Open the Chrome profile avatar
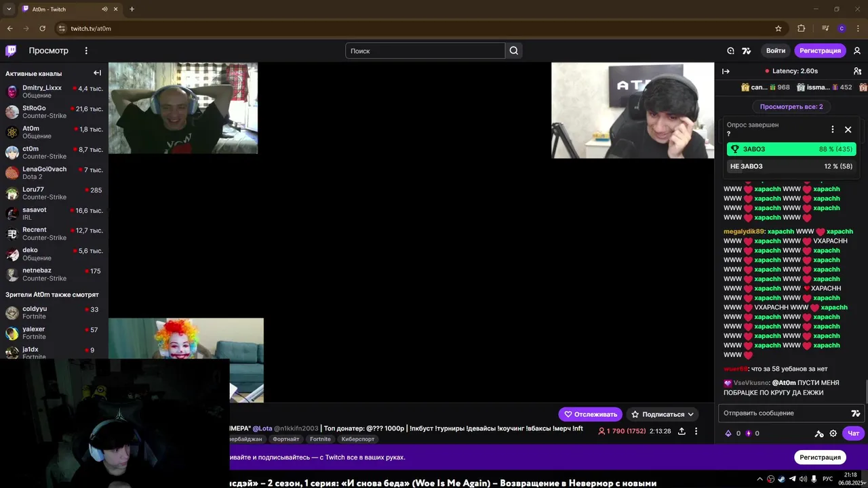The width and height of the screenshot is (868, 488). coord(842,28)
